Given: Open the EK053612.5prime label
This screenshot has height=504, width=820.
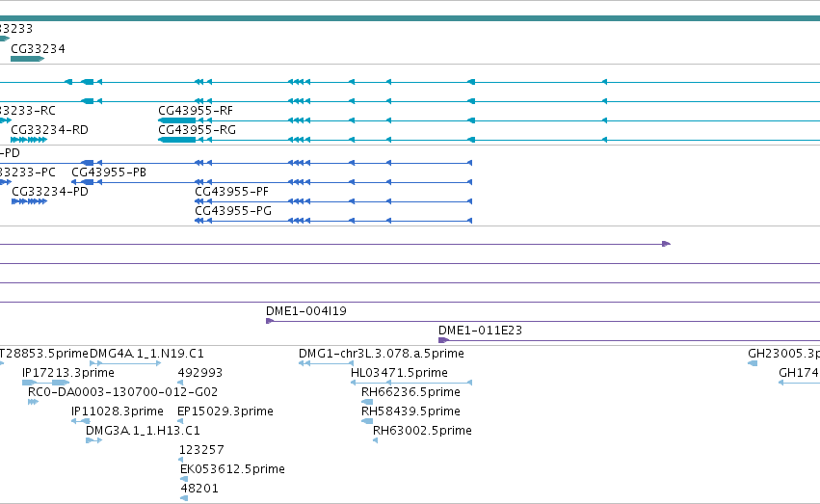Looking at the screenshot, I should 233,469.
